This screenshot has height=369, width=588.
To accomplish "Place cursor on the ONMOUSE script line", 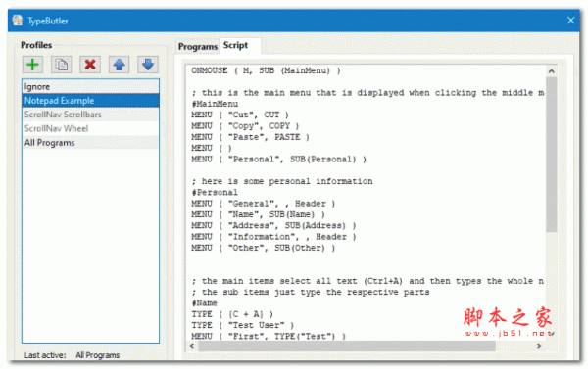I will click(x=266, y=70).
